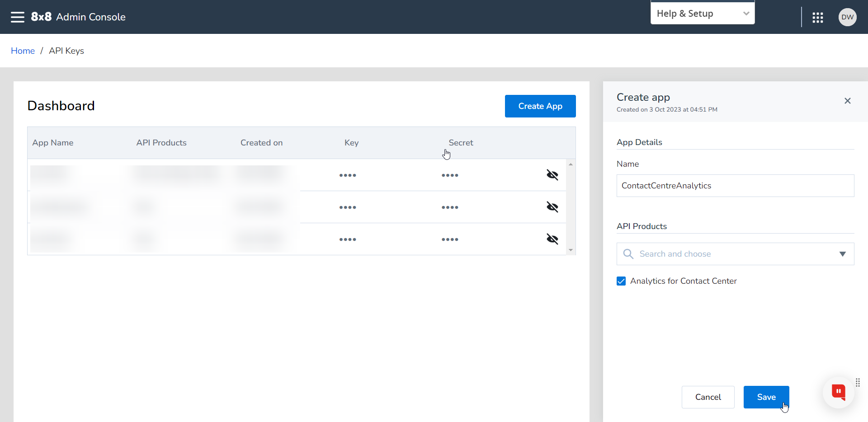Click the hidden key dots in first row
Screen dimensions: 868x422
point(348,175)
